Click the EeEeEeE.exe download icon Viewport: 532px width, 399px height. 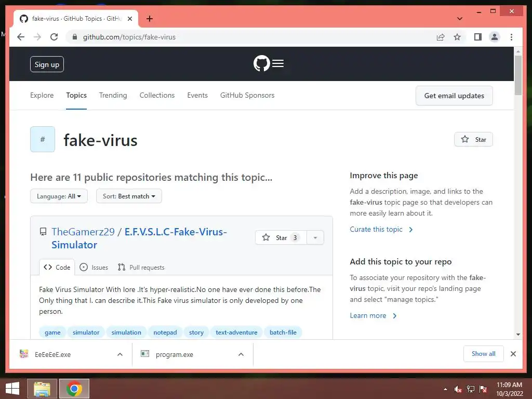click(x=24, y=354)
